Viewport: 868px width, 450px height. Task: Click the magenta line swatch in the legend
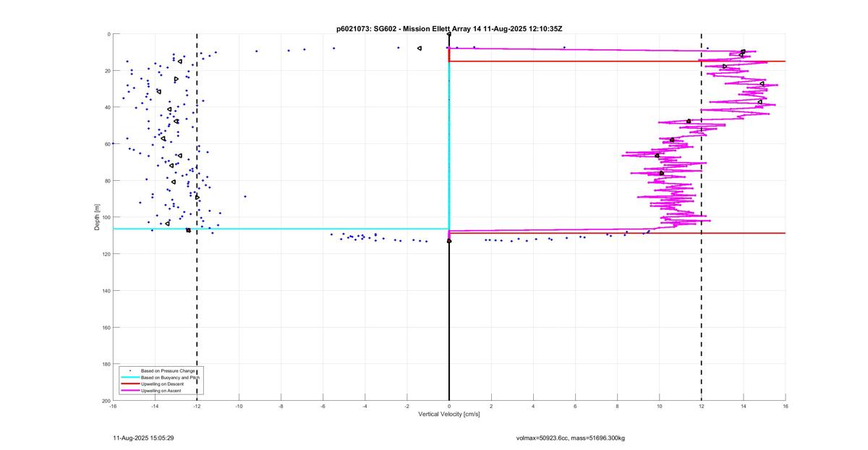pos(130,391)
